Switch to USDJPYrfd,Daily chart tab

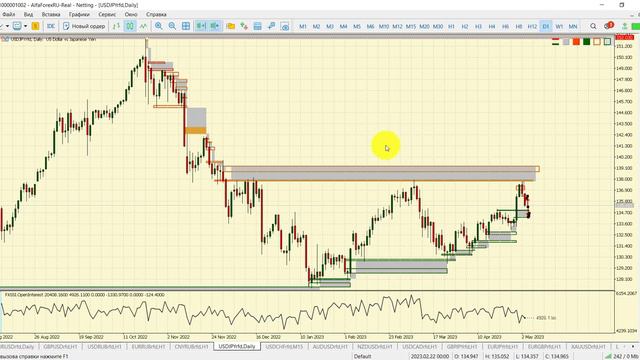coord(237,346)
